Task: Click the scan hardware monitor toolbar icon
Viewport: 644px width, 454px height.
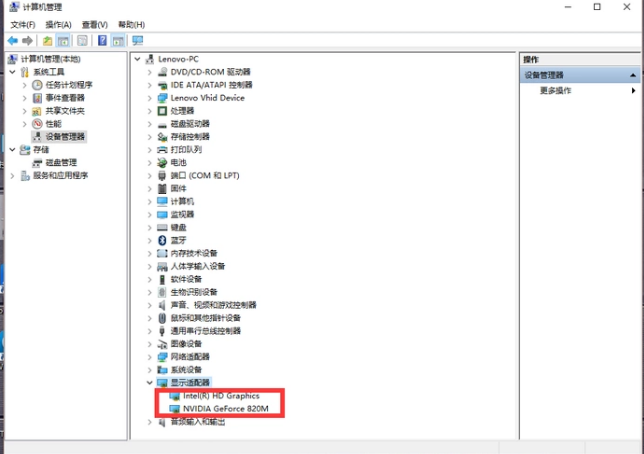Action: click(137, 41)
